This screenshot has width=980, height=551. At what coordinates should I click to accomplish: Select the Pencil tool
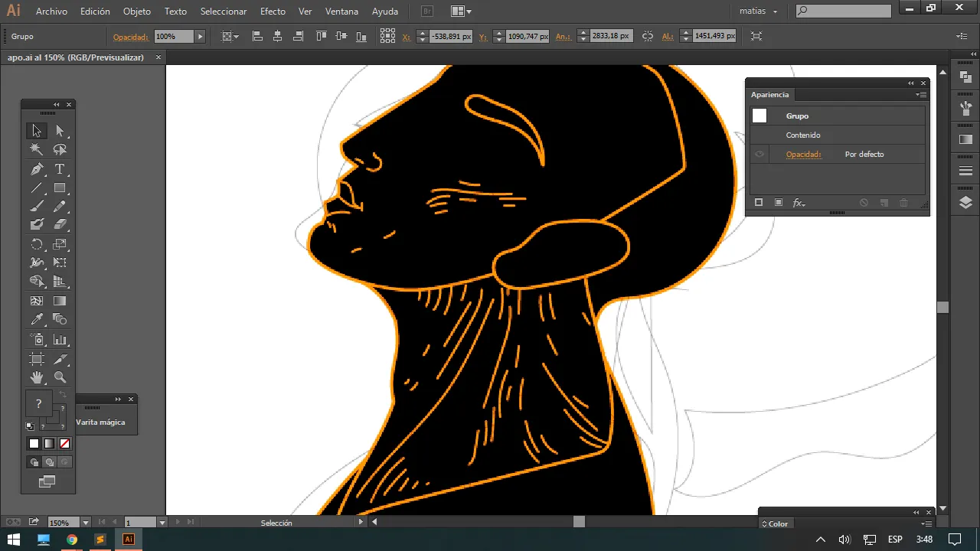(60, 206)
